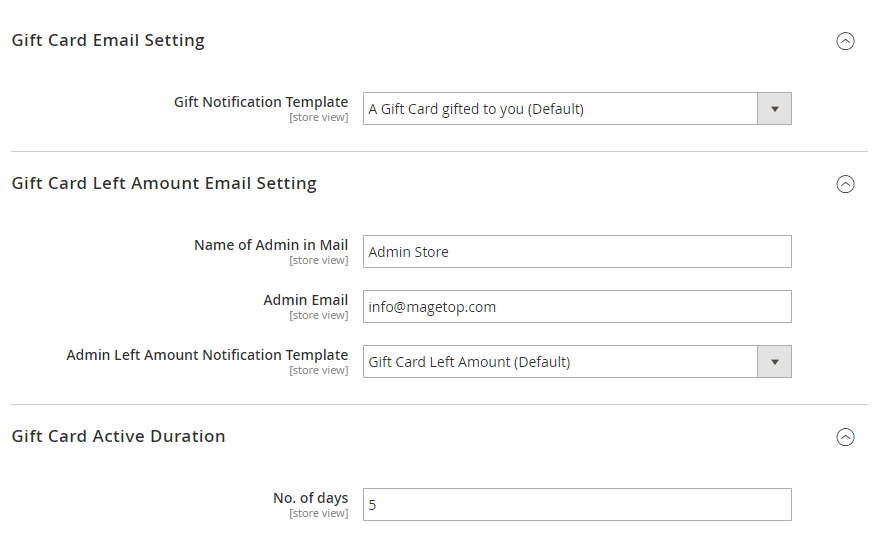The height and width of the screenshot is (560, 880).
Task: Click the Name of Admin in Mail label
Action: (271, 245)
